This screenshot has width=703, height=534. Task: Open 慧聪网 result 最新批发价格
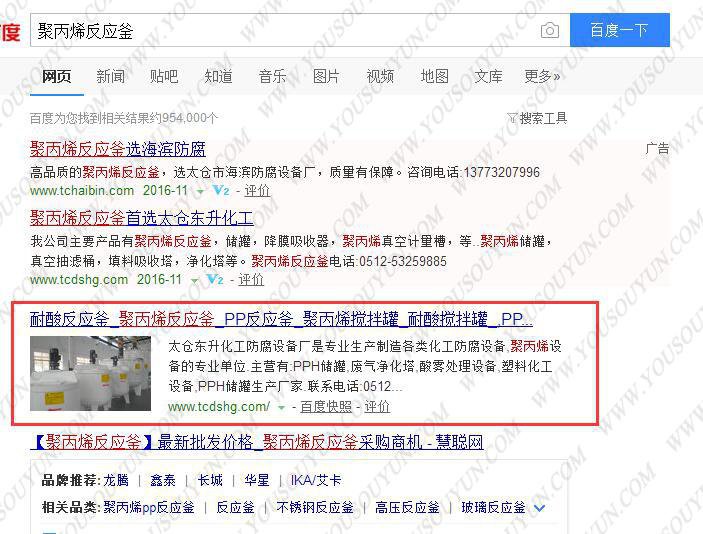point(256,443)
